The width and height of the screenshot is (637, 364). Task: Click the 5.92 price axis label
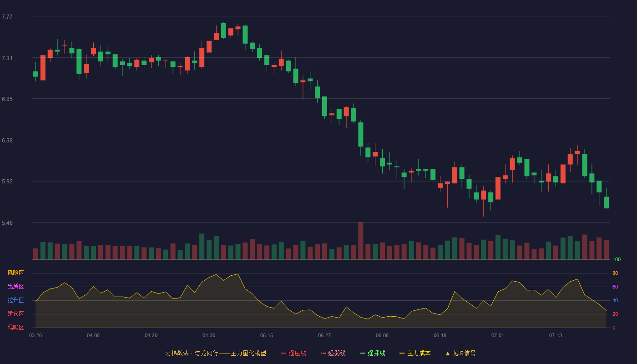pyautogui.click(x=7, y=182)
